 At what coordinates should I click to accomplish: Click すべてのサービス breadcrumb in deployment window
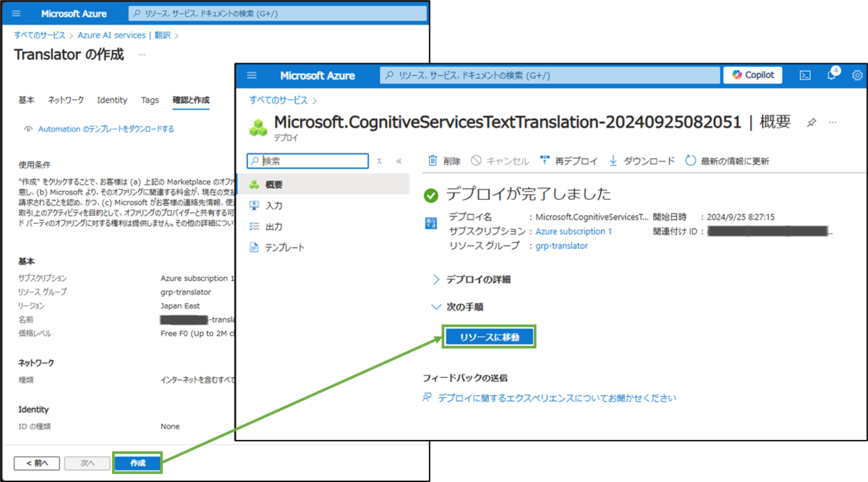tap(278, 100)
